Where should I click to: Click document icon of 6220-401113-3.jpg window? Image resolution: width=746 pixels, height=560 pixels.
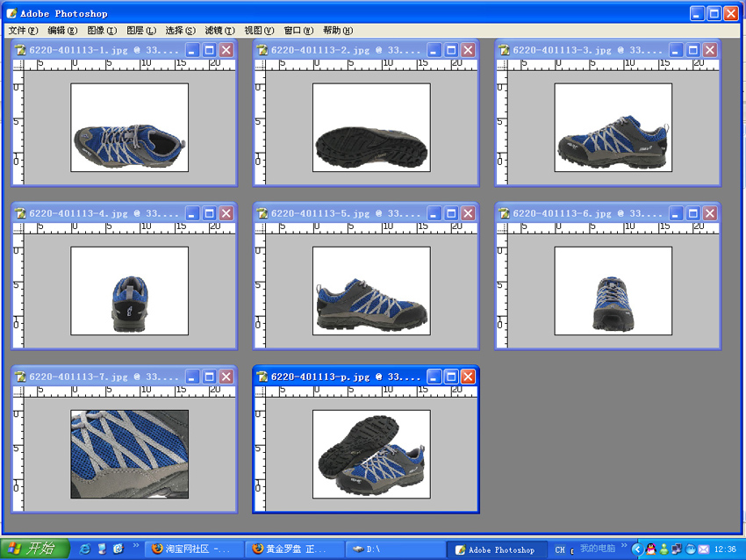pos(504,50)
